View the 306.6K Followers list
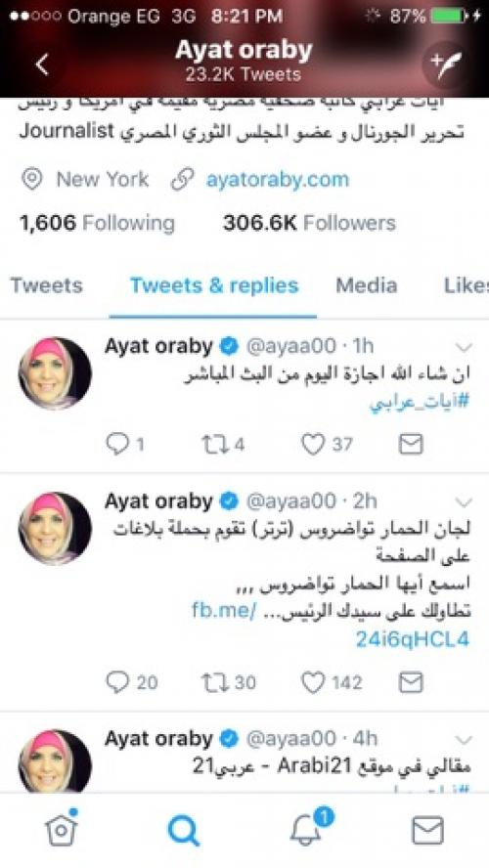This screenshot has width=489, height=868. pos(309,223)
